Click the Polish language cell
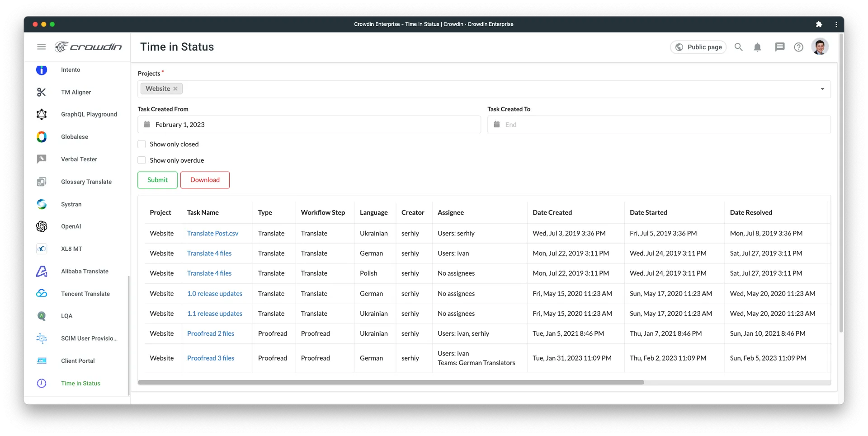Image resolution: width=868 pixels, height=436 pixels. [368, 273]
